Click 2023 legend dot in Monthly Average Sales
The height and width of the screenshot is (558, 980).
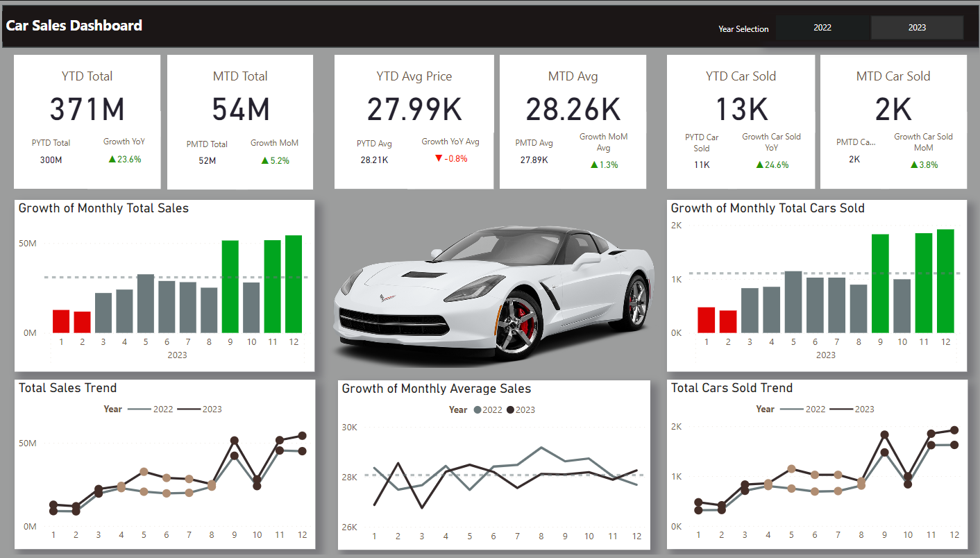click(x=510, y=409)
